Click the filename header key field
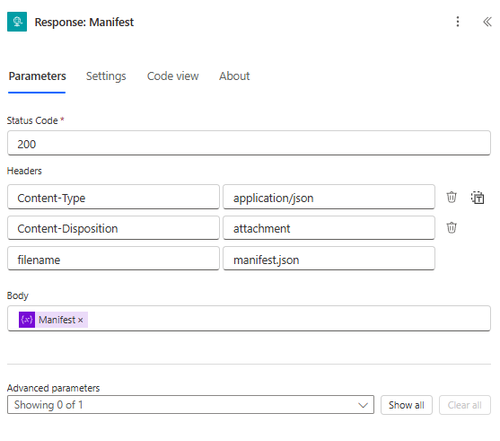This screenshot has width=500, height=441. 113,258
